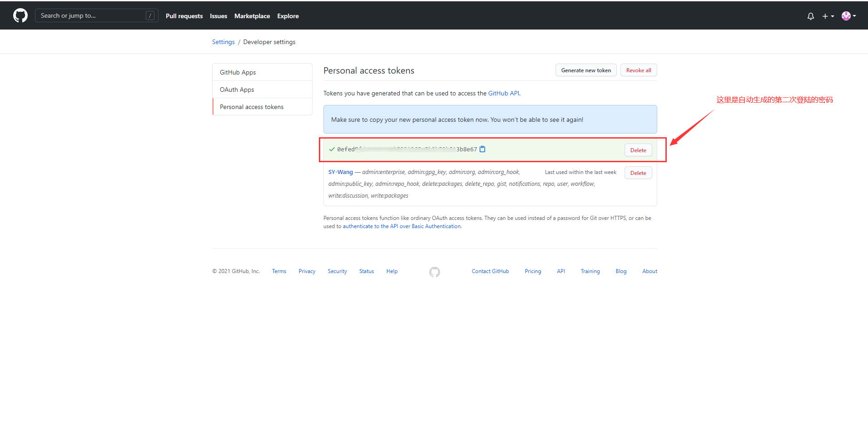Viewport: 868px width, 438px height.
Task: Open Terms in footer
Action: [279, 271]
